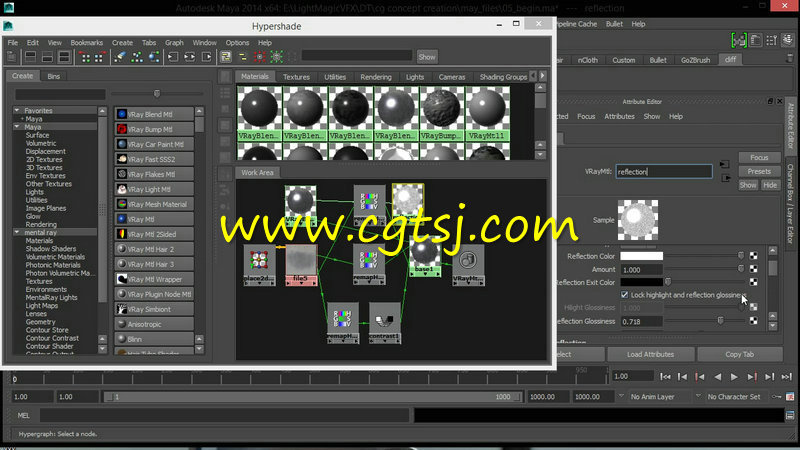
Task: Toggle the Create bar on/off icon
Action: pos(11,57)
